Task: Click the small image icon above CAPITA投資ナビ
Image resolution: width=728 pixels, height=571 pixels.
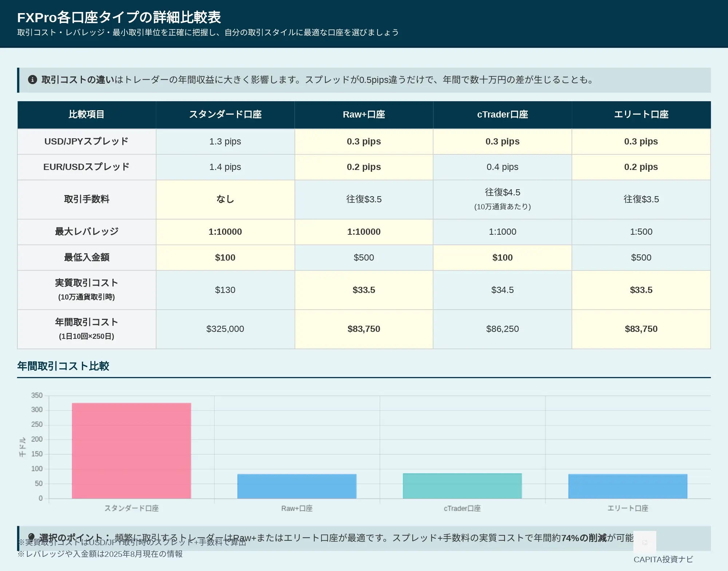Action: click(645, 542)
